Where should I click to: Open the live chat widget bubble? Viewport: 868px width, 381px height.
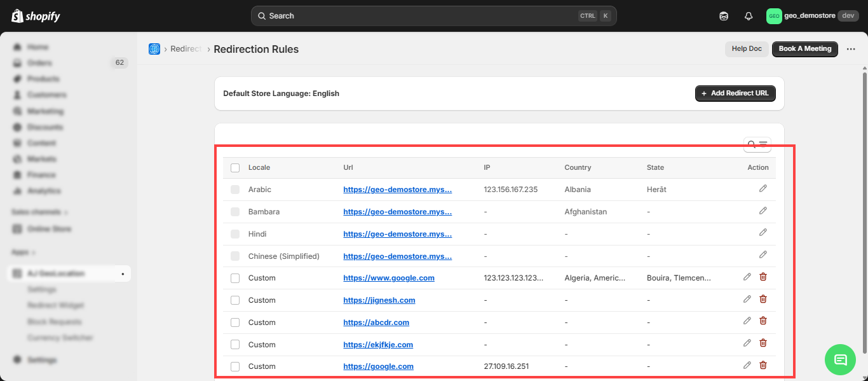tap(840, 360)
